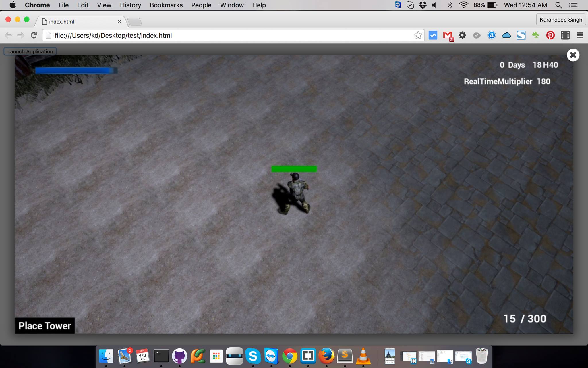The width and height of the screenshot is (588, 368).
Task: Open the Bookmarks menu
Action: click(166, 5)
